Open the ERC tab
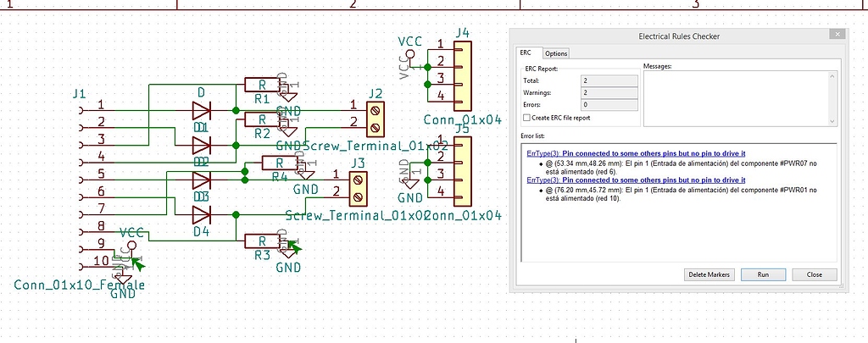This screenshot has width=868, height=343. [x=526, y=53]
